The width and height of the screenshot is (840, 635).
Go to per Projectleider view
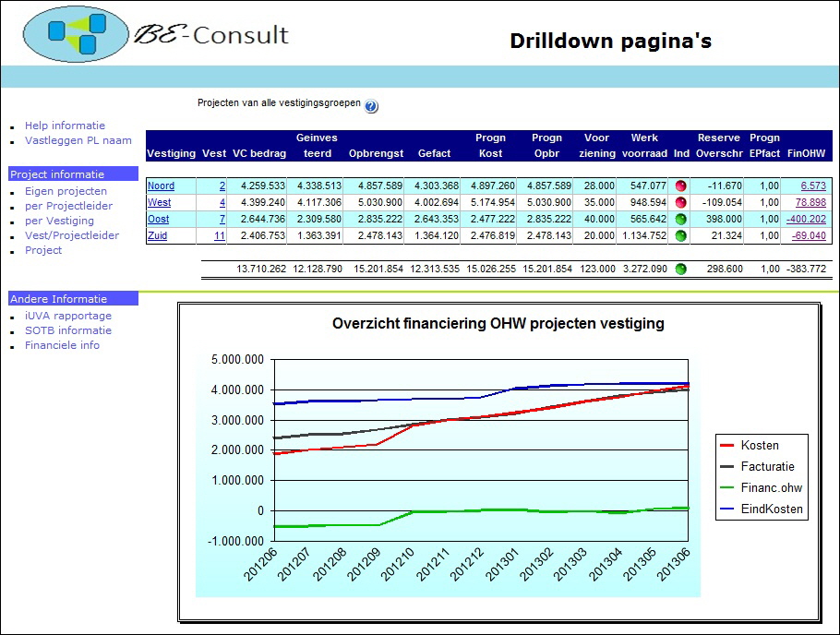tap(68, 206)
